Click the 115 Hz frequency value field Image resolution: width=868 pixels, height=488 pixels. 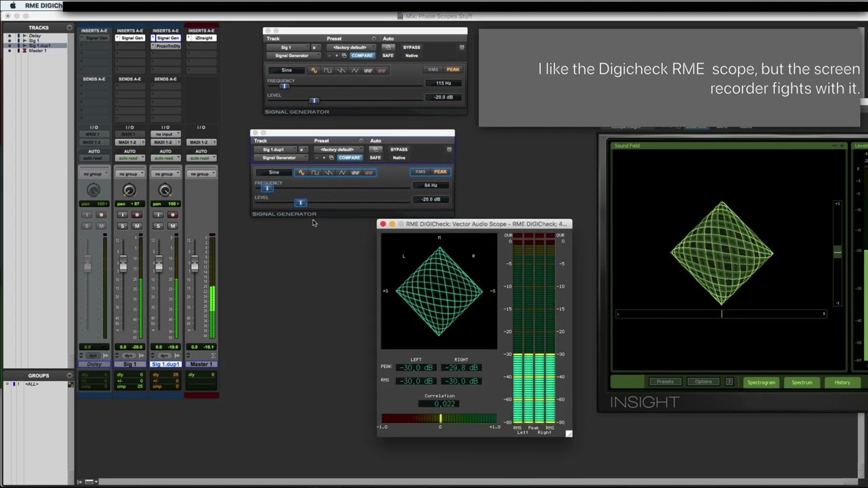click(443, 83)
